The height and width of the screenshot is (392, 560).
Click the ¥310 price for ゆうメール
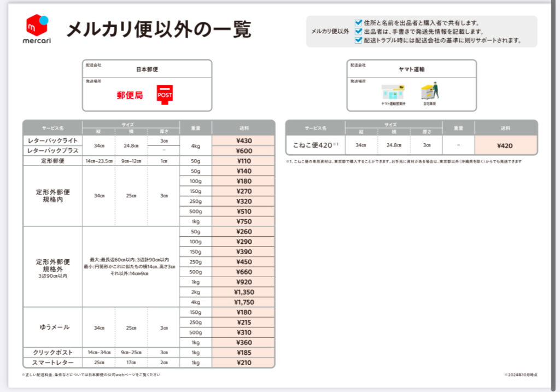coord(244,332)
